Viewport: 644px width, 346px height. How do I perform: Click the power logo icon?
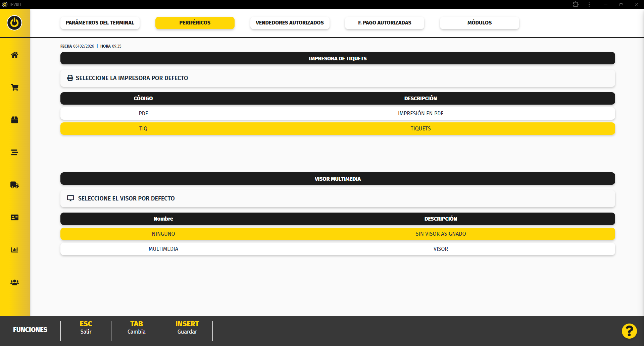tap(14, 23)
